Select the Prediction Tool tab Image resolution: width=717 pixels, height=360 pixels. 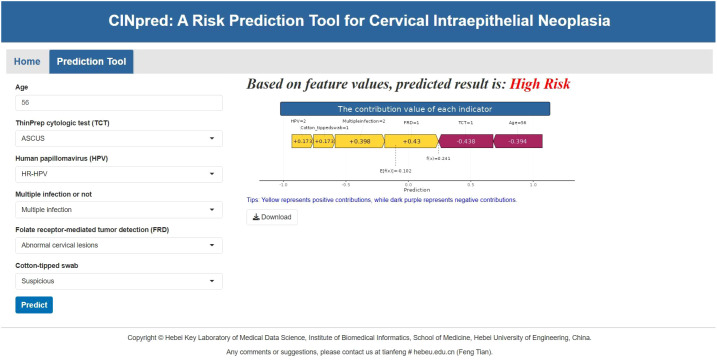(91, 62)
